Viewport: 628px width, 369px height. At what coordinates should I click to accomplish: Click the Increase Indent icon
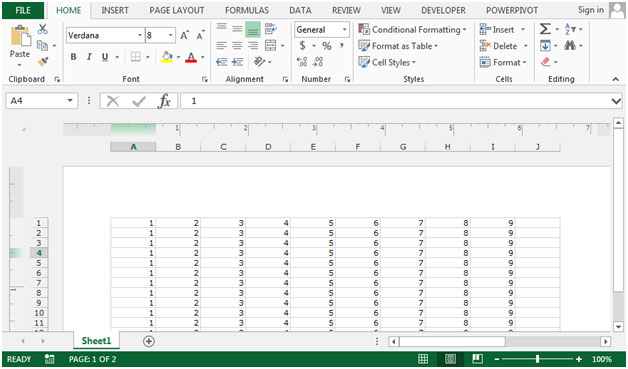(x=238, y=62)
